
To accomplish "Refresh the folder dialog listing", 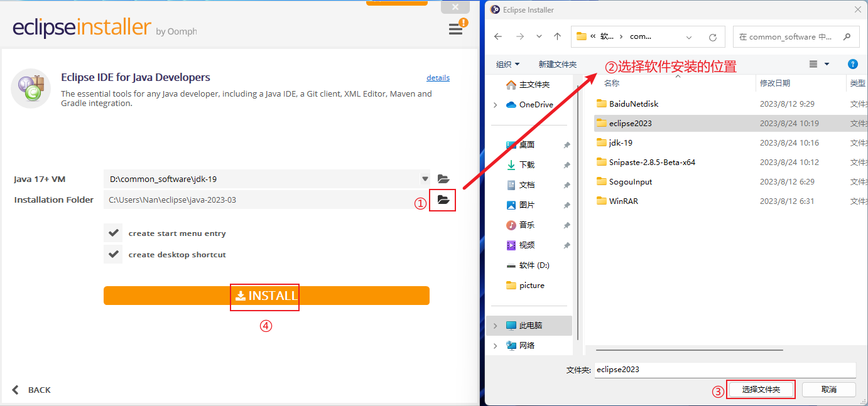I will (x=713, y=36).
